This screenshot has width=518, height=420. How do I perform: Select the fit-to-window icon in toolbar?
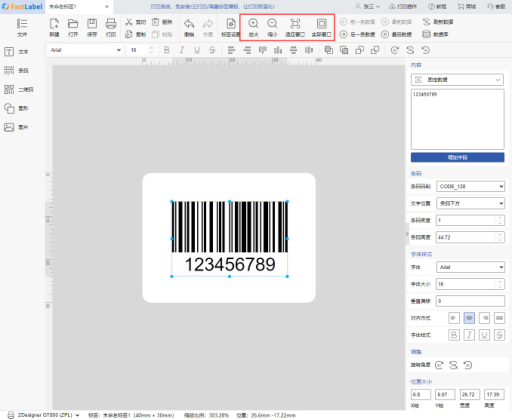[x=295, y=24]
